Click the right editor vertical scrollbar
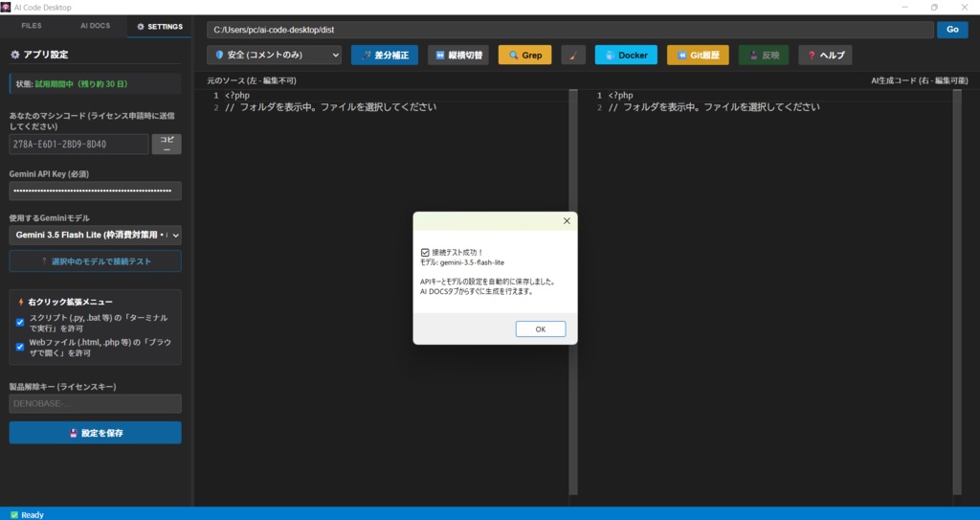Screen dimensions: 980x520 pyautogui.click(x=957, y=291)
